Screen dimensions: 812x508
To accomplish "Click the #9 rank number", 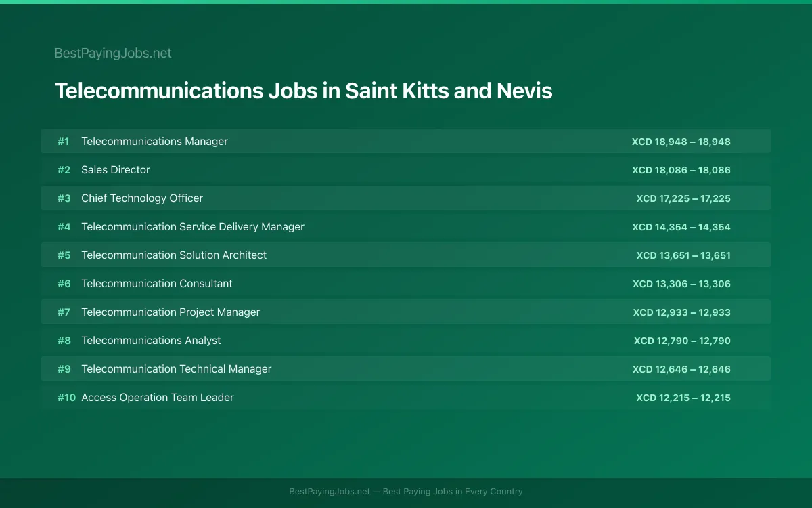I will click(64, 369).
